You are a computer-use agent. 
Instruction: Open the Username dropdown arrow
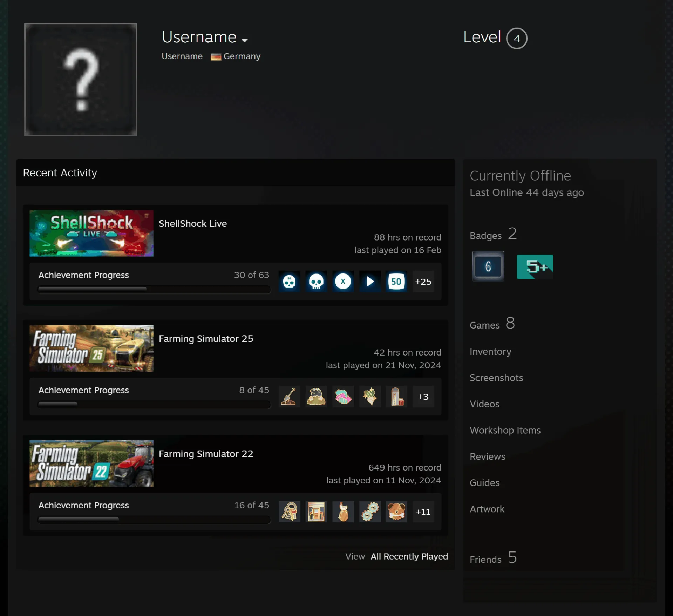pos(245,40)
